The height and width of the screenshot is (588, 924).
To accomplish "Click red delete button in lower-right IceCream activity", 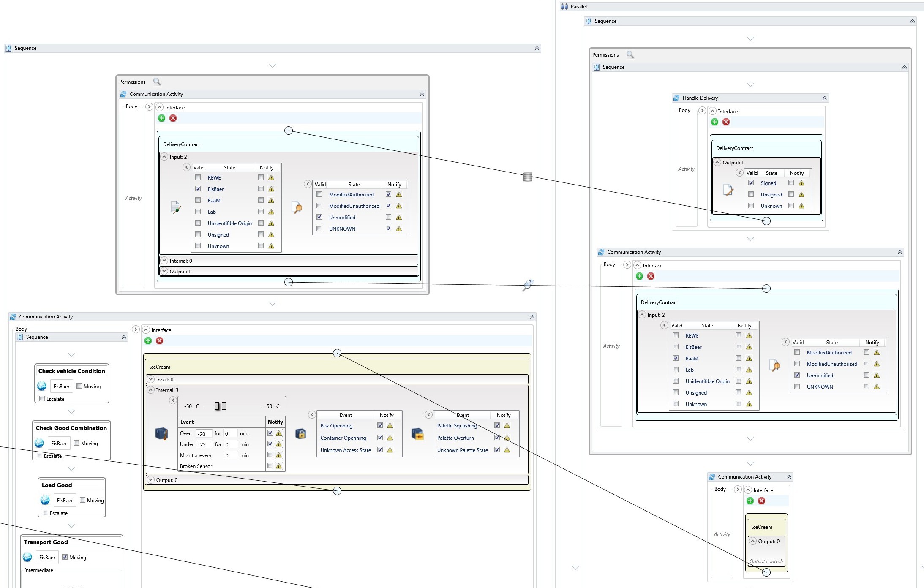I will (761, 501).
